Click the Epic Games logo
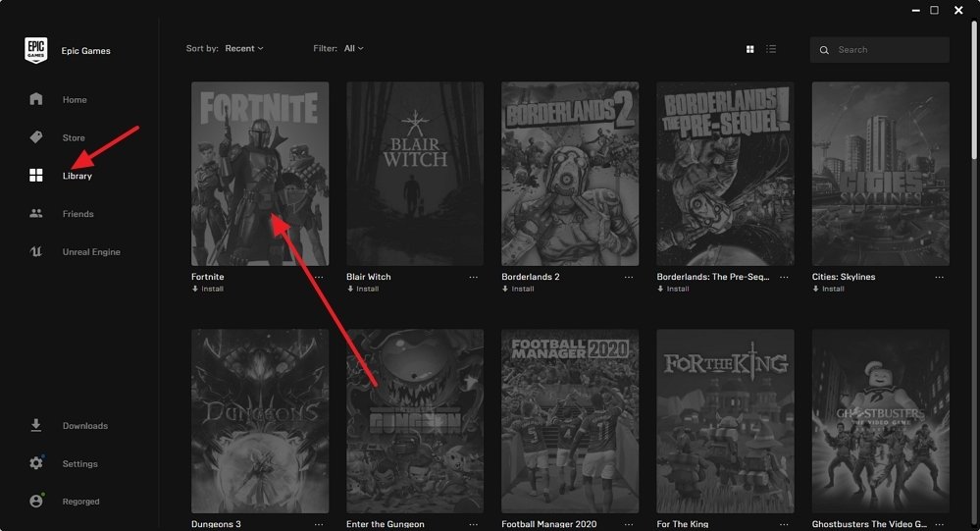 (35, 50)
